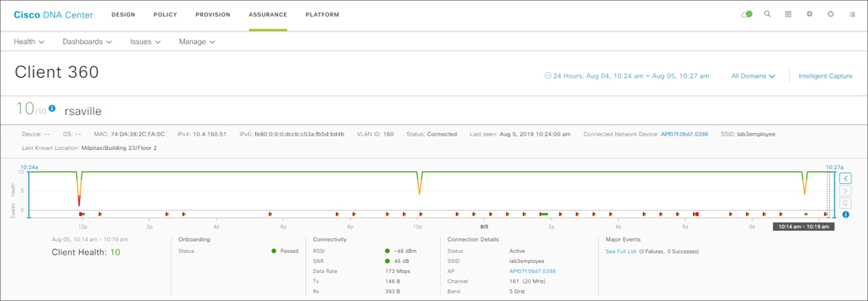Click the SNR value 46 dB
The height and width of the screenshot is (301, 868).
coord(402,261)
